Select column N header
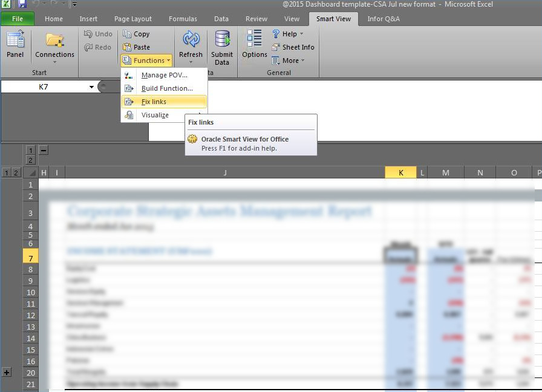 pyautogui.click(x=480, y=172)
